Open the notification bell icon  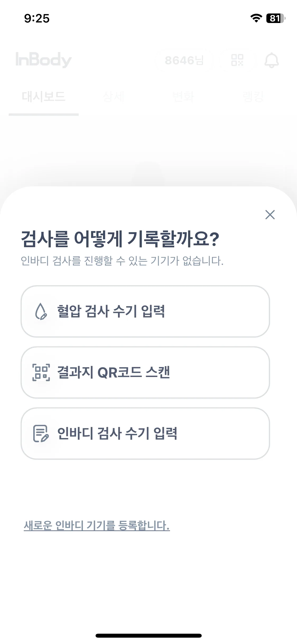click(271, 60)
